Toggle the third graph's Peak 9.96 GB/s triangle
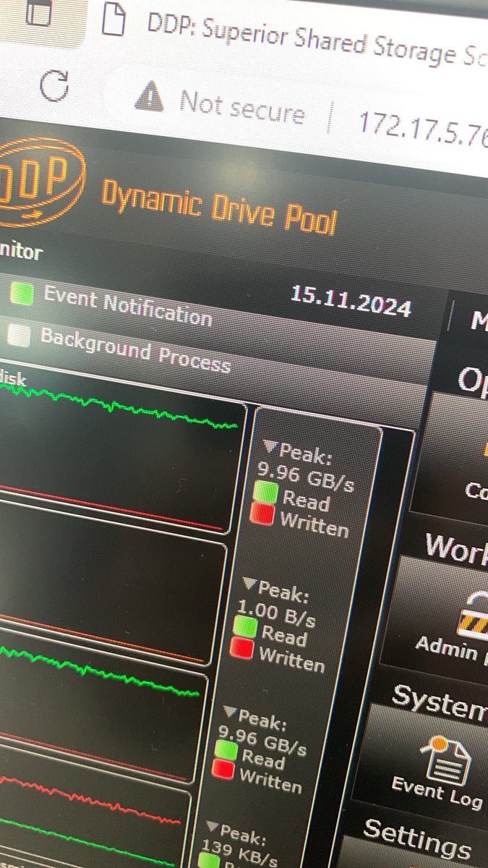The image size is (488, 868). (x=230, y=712)
